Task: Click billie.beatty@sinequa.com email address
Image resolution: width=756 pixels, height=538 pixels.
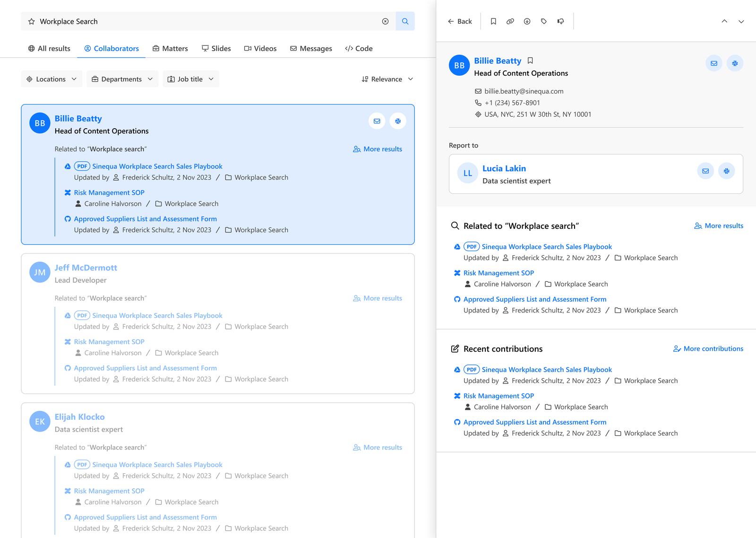Action: (524, 91)
